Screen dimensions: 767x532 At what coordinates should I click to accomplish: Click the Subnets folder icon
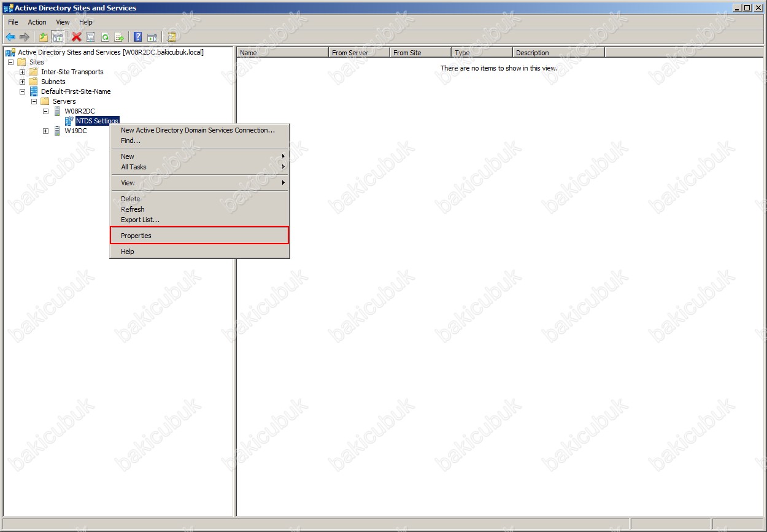click(x=33, y=82)
